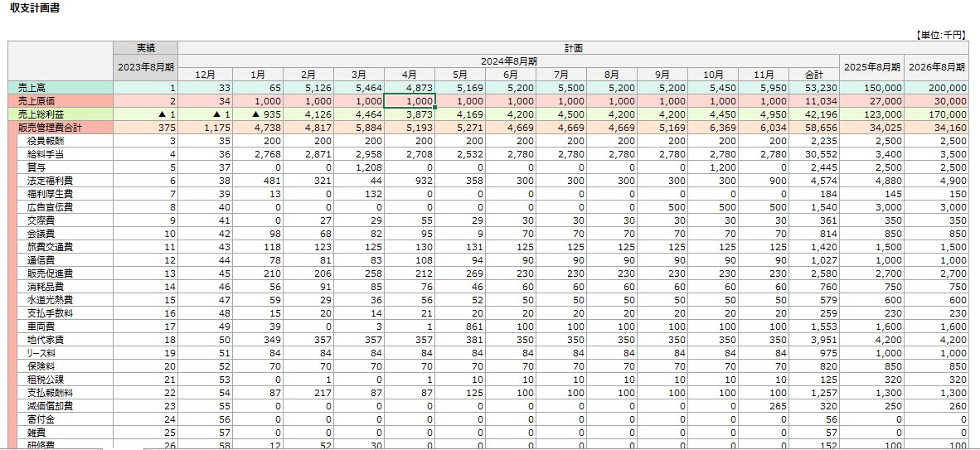Click the 売上総利益 1月 value ▲ 935
980x450 pixels.
tap(258, 114)
